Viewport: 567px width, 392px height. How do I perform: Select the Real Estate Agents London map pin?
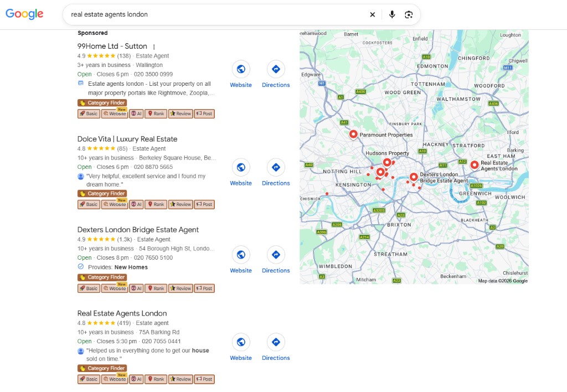pyautogui.click(x=475, y=165)
